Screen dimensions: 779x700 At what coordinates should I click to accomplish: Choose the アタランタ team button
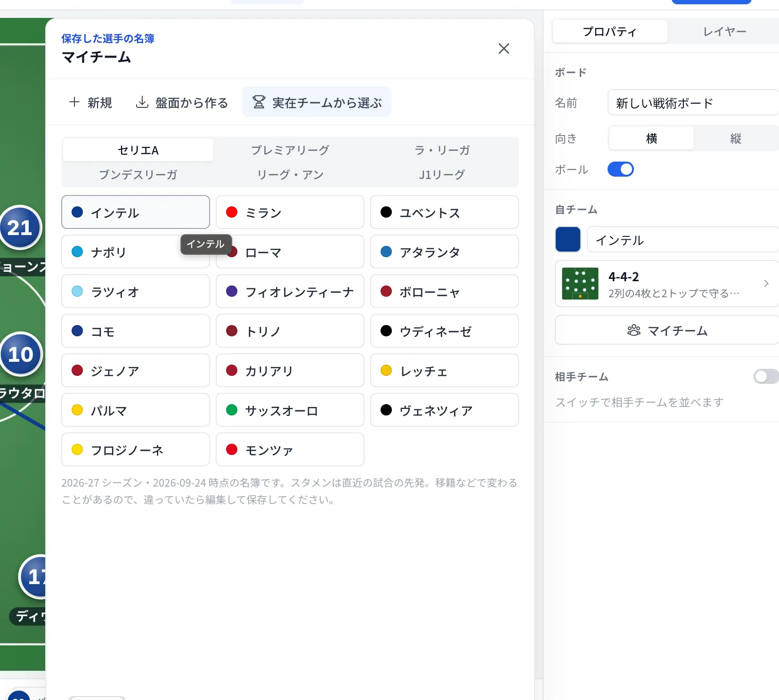[445, 252]
